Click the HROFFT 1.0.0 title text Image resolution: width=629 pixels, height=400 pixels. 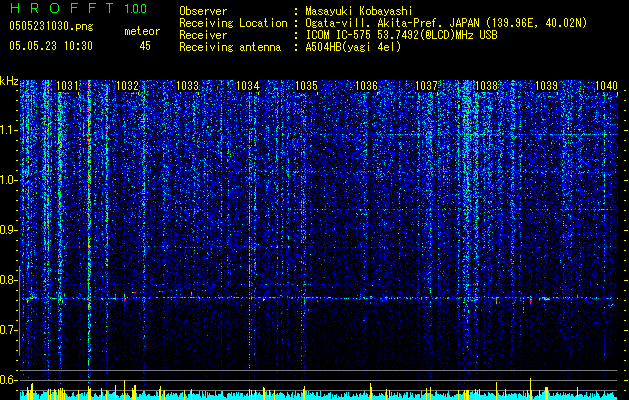click(x=78, y=8)
